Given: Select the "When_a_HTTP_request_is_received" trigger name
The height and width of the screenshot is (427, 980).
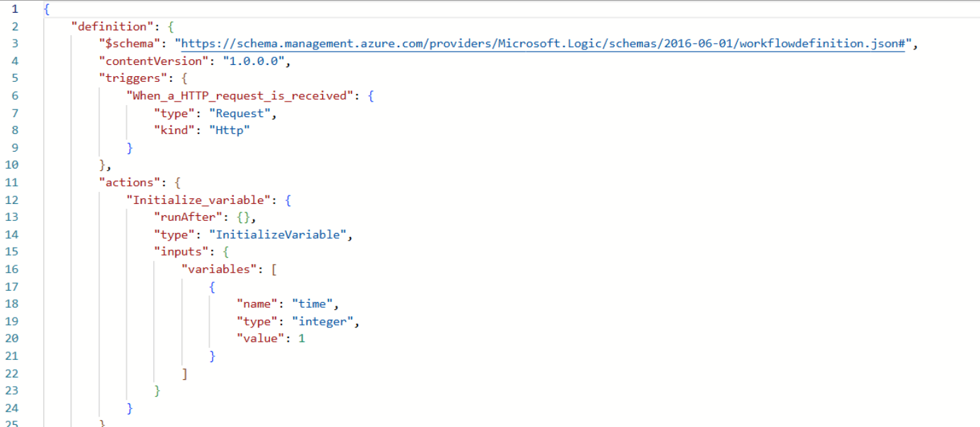Looking at the screenshot, I should point(240,95).
